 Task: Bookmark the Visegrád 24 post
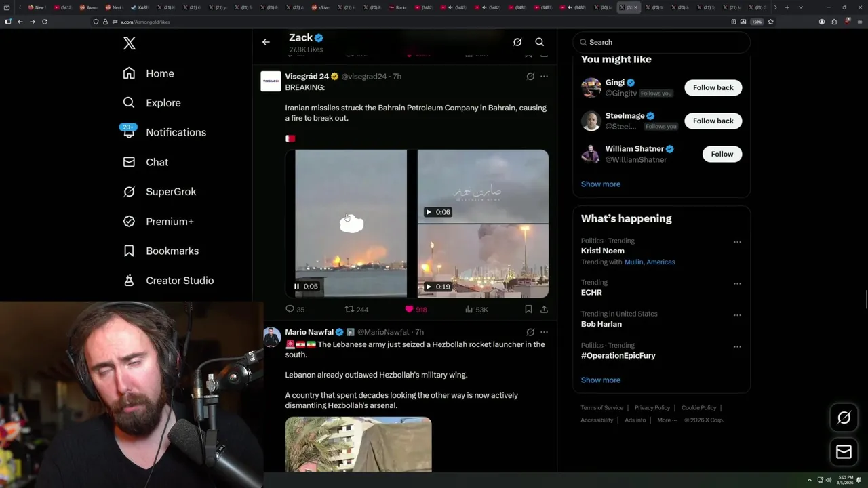coord(528,309)
